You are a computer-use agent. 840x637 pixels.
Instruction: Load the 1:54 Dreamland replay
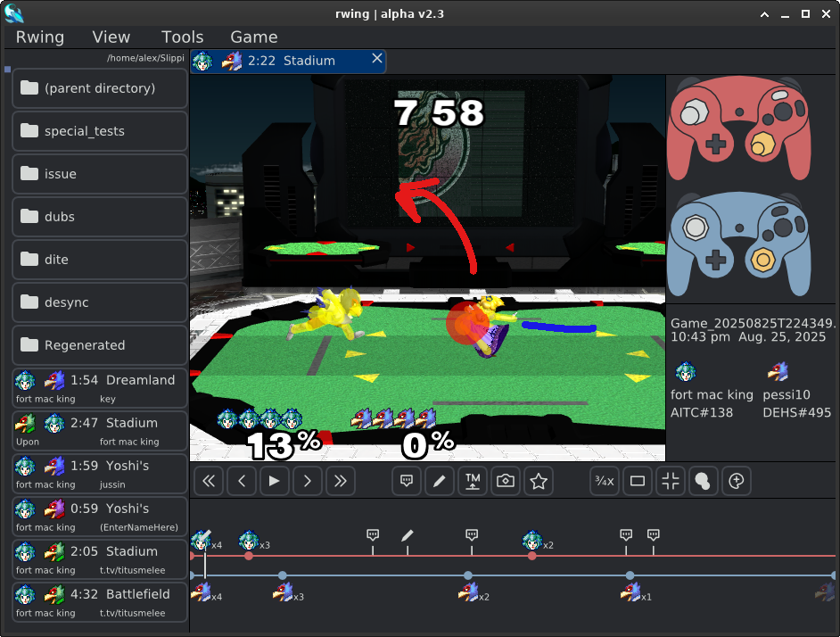(100, 388)
